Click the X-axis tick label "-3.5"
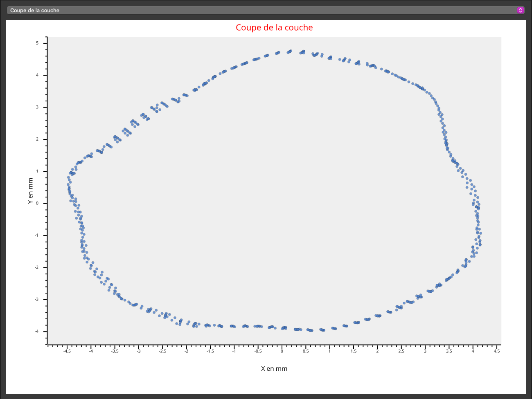The image size is (532, 399). tap(115, 351)
